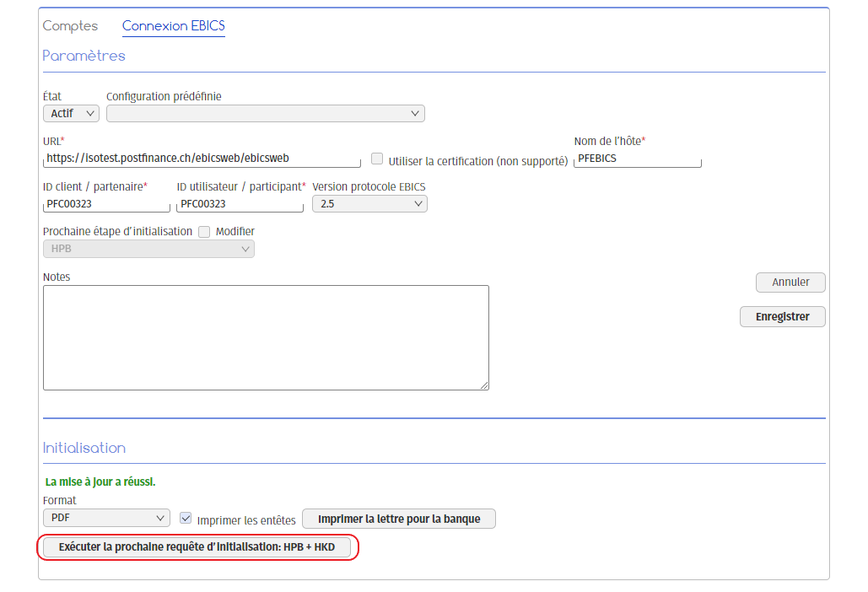Click the Nom de l'hôte field
Screen dimensions: 868x592
click(638, 159)
